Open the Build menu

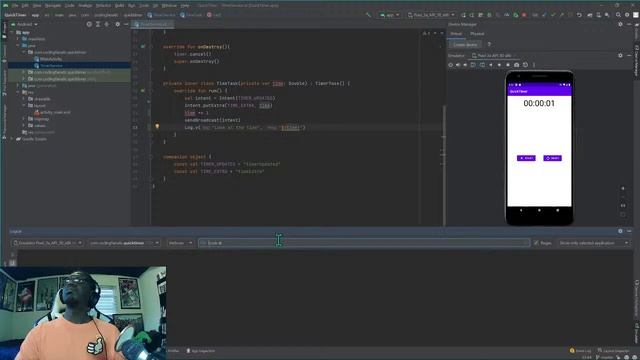point(119,6)
